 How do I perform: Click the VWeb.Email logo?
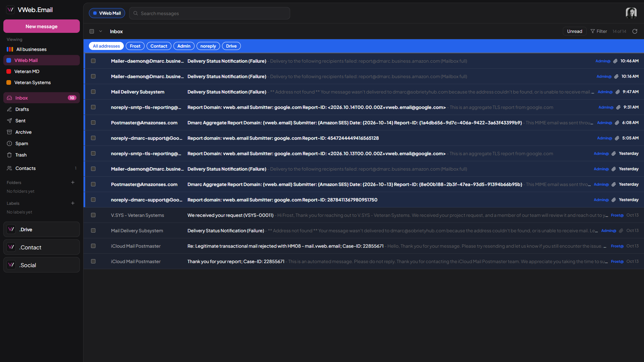click(30, 10)
